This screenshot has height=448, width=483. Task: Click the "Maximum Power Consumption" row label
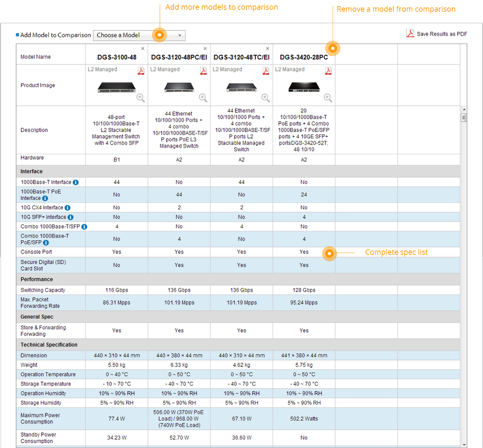point(40,419)
